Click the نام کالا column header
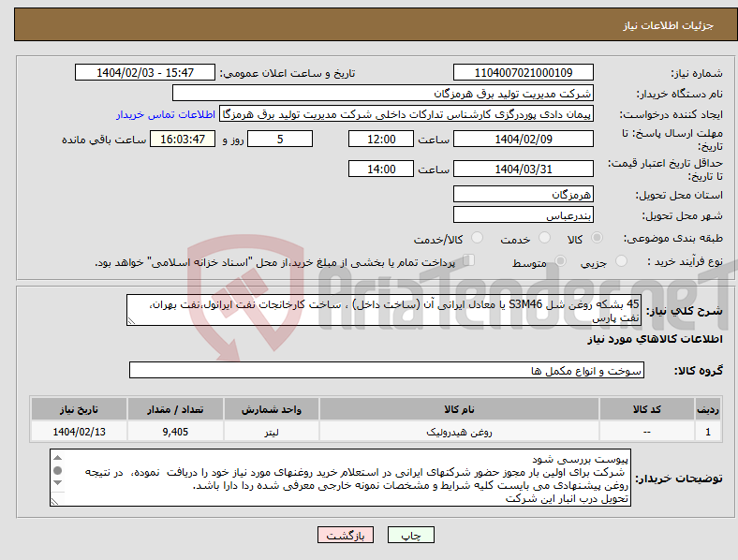The image size is (738, 560). click(x=459, y=409)
